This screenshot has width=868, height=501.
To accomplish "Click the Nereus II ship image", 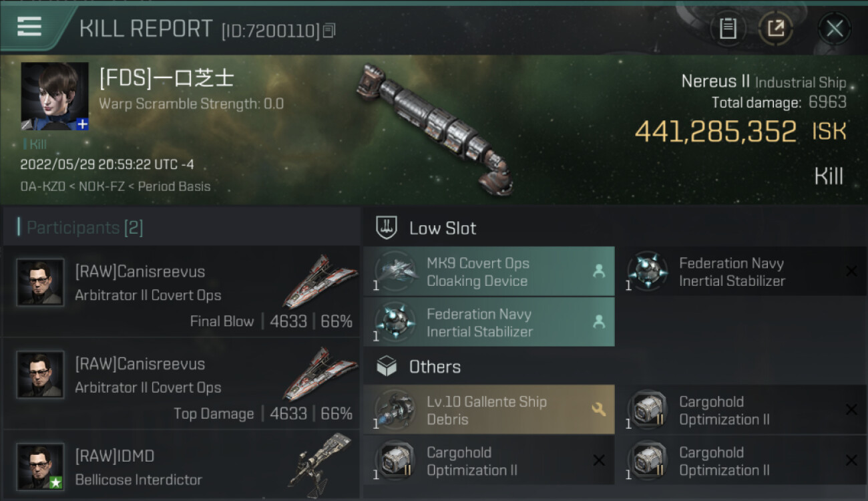I will point(435,128).
